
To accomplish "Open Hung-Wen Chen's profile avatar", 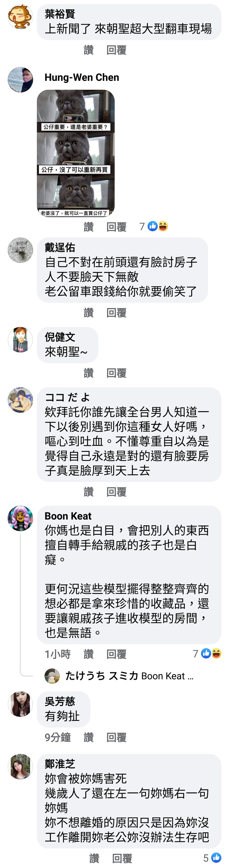I will (20, 80).
